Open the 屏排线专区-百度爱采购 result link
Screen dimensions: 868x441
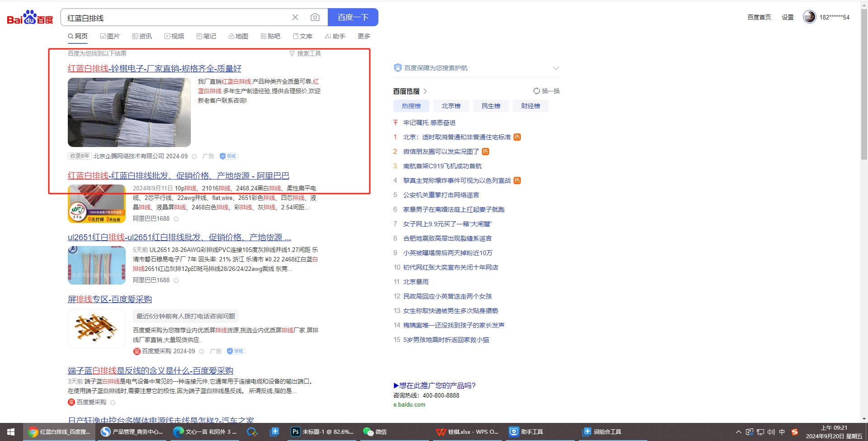pos(110,299)
